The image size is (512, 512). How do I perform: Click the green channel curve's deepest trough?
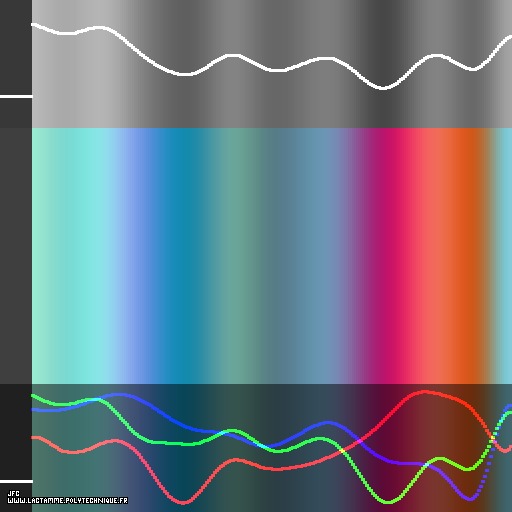click(388, 501)
